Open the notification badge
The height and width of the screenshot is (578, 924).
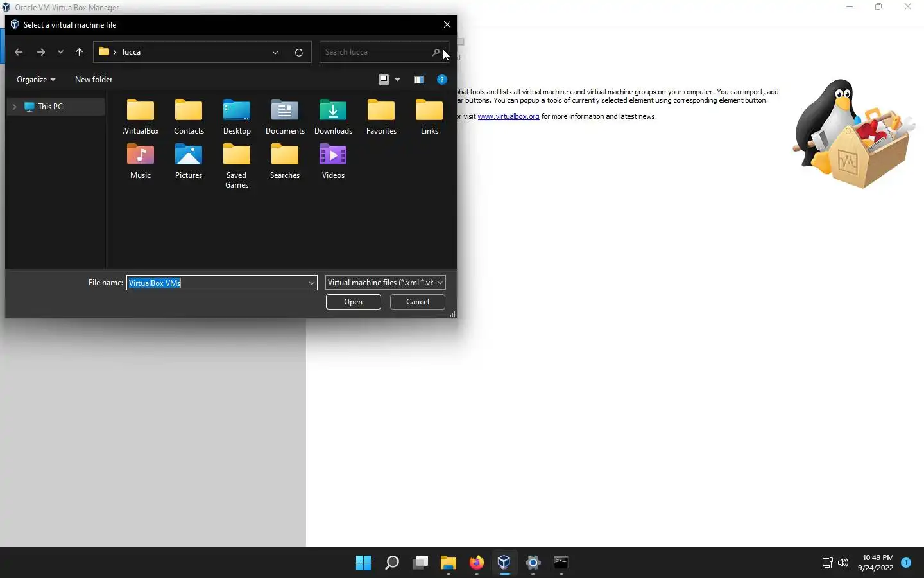(906, 563)
